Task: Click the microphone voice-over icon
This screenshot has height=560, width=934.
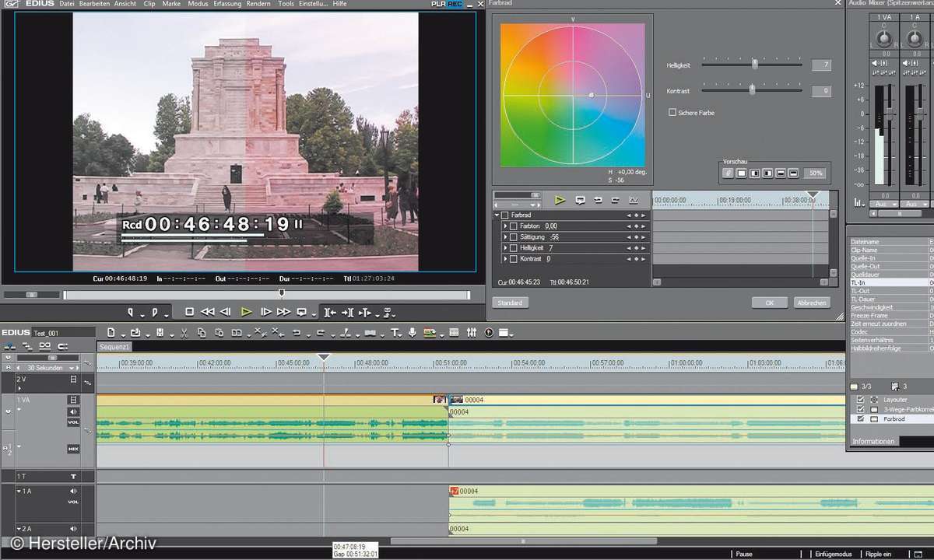Action: coord(412,333)
